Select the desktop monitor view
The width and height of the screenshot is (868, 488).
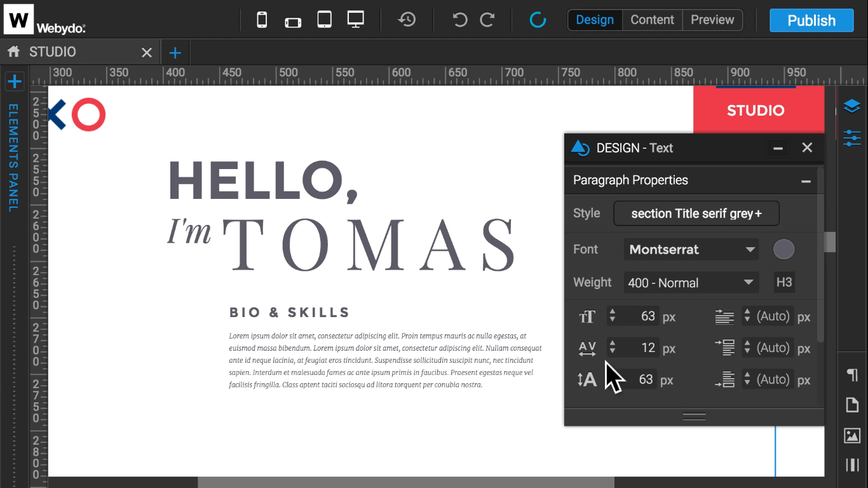(x=356, y=20)
